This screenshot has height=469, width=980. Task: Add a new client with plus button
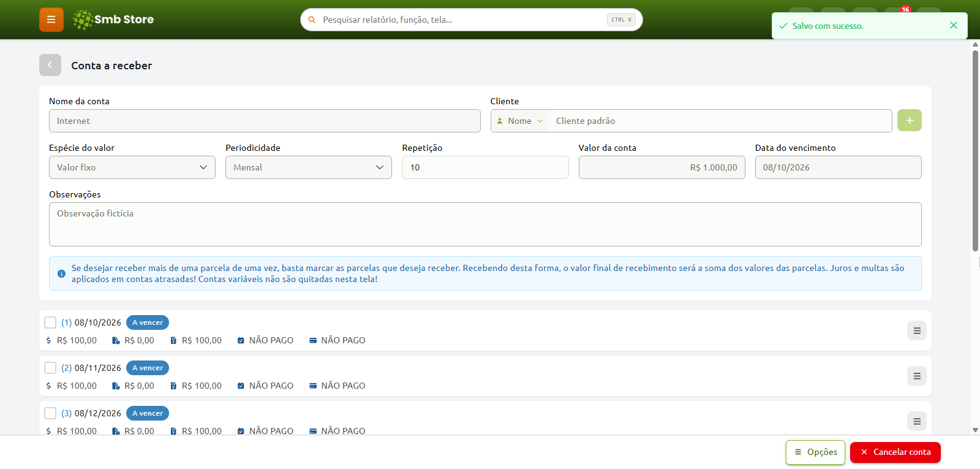coord(910,120)
